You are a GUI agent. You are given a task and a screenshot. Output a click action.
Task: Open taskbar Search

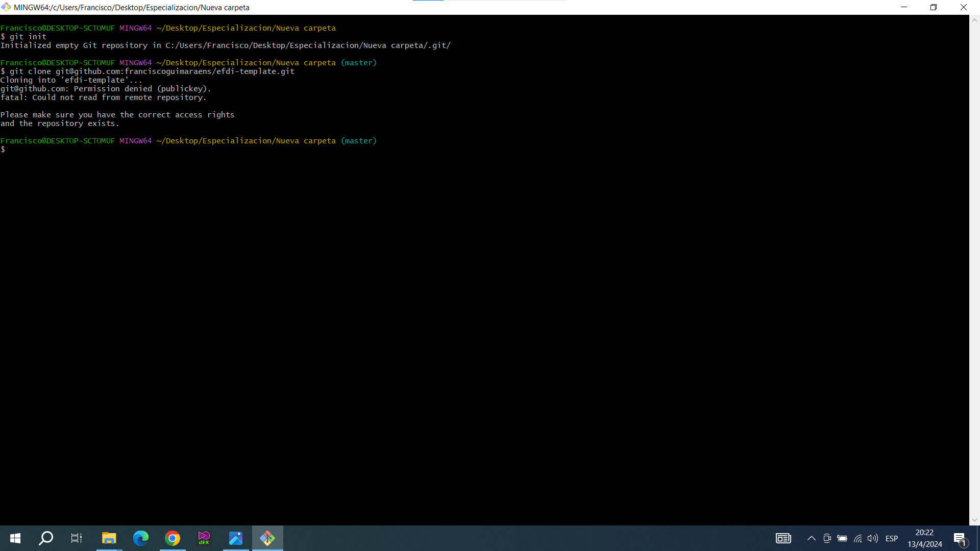46,538
